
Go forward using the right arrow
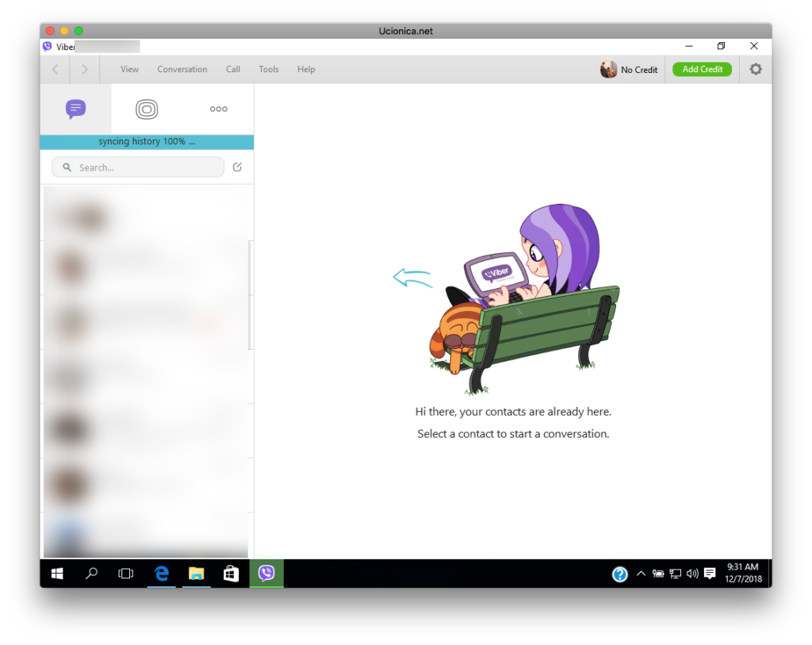pos(84,70)
